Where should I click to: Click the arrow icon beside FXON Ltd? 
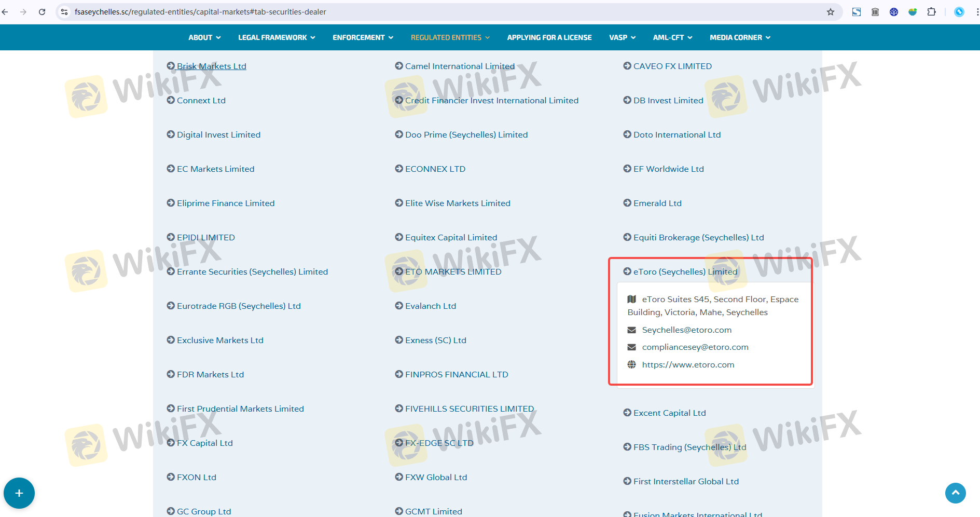pyautogui.click(x=171, y=477)
